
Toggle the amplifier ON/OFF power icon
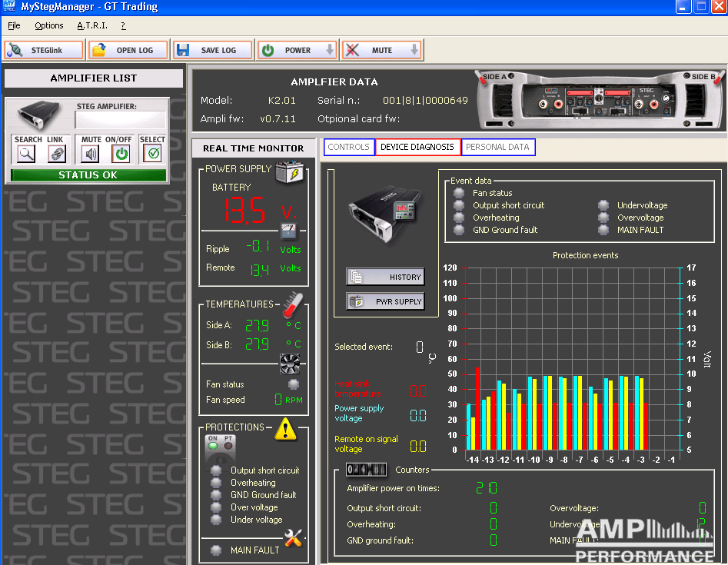[121, 153]
